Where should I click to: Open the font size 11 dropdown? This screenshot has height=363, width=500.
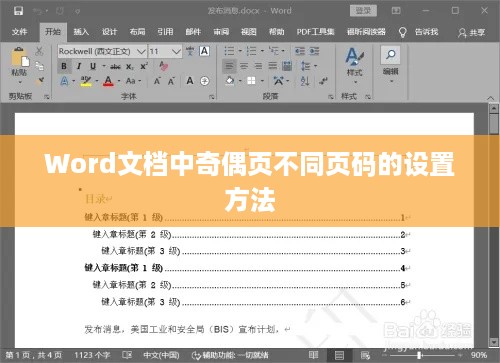(176, 52)
